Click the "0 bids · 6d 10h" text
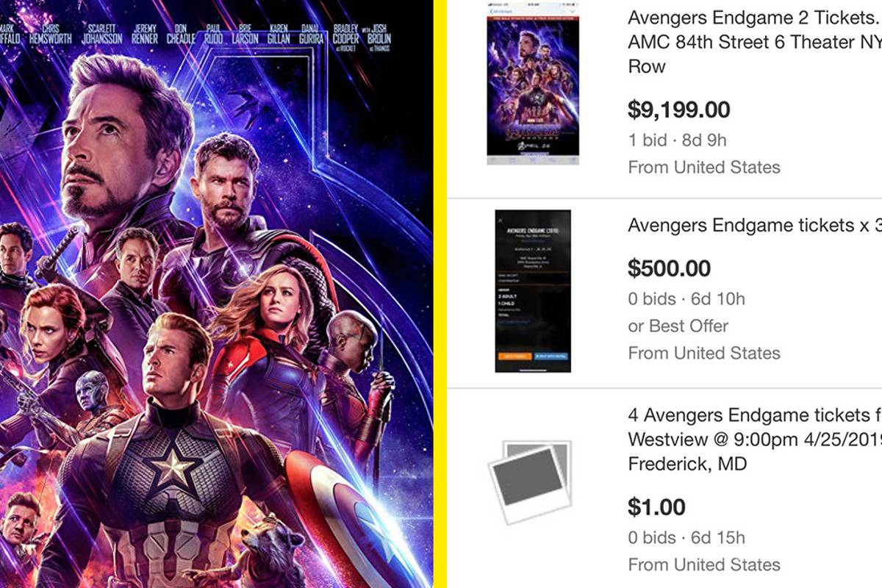 [686, 298]
